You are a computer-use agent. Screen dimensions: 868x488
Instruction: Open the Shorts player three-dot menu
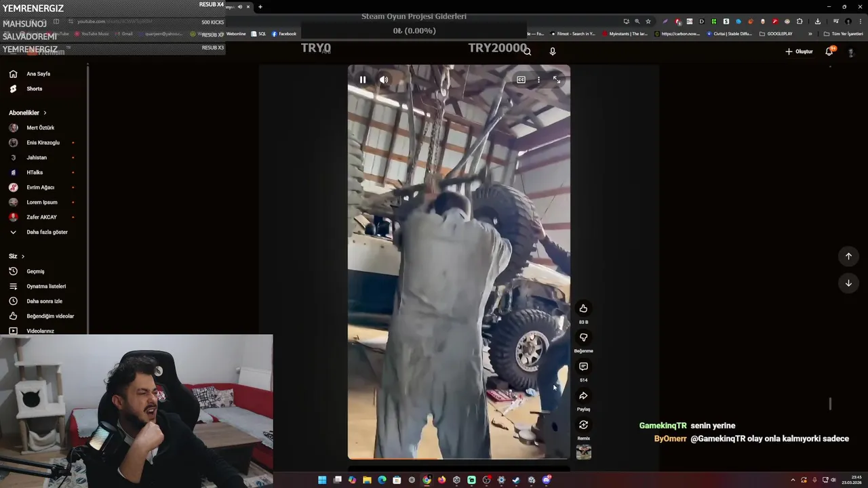point(538,80)
